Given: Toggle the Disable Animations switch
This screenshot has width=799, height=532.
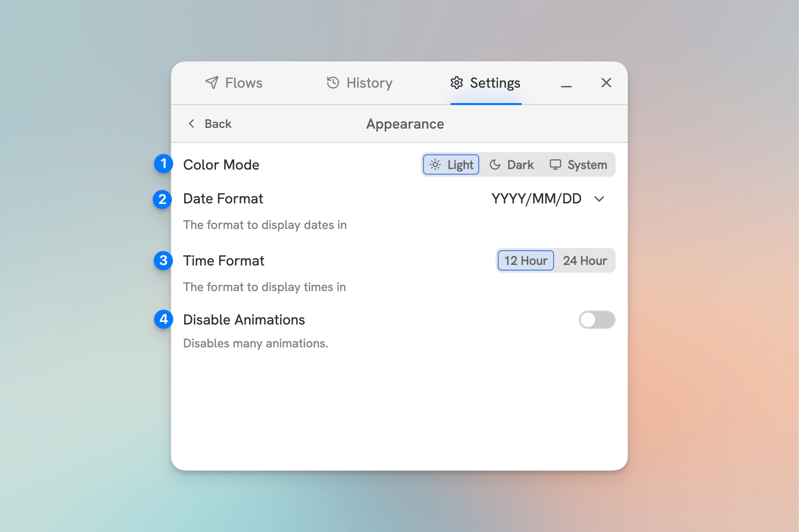Looking at the screenshot, I should [596, 320].
